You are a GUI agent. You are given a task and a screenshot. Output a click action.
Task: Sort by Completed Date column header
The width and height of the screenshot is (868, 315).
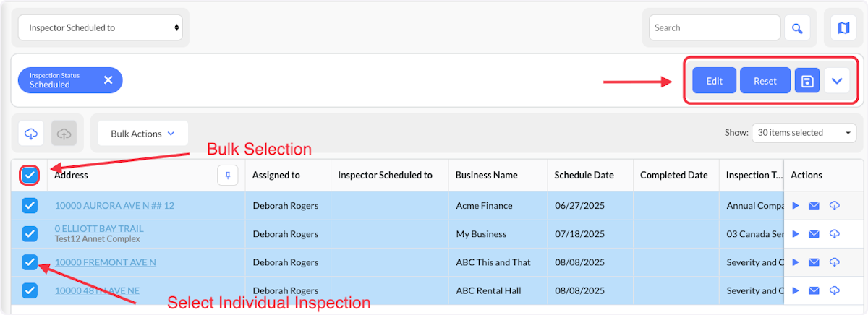click(674, 175)
